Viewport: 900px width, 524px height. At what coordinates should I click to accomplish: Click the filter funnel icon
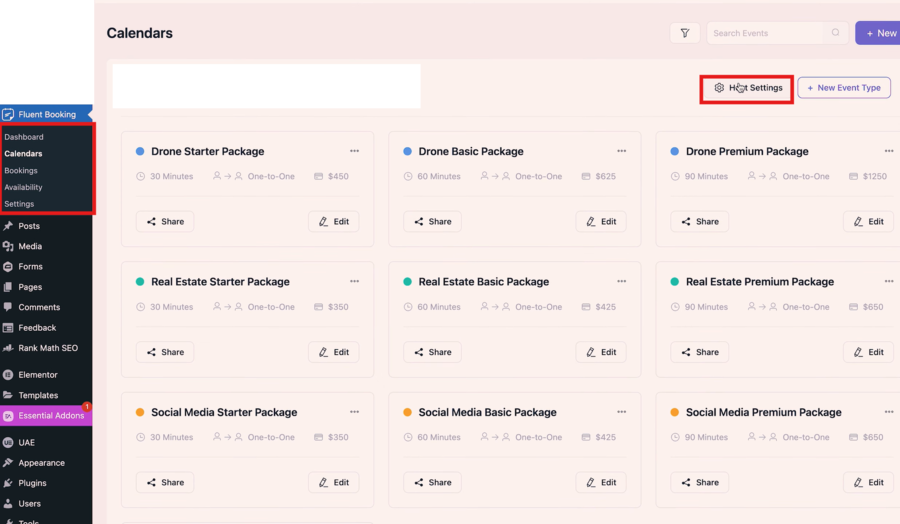pyautogui.click(x=685, y=33)
